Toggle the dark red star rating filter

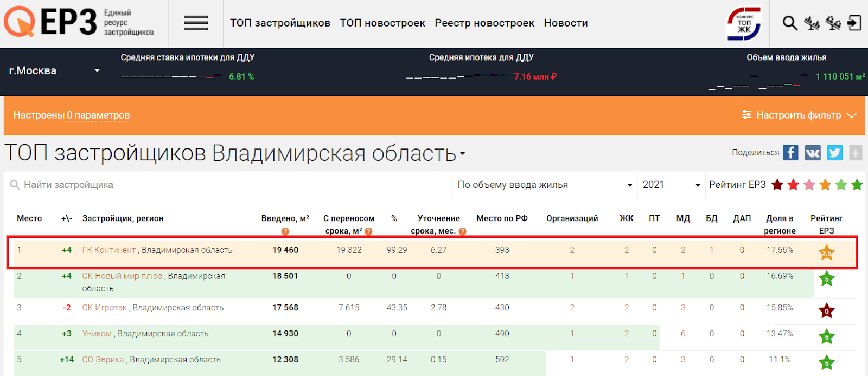coord(777,185)
